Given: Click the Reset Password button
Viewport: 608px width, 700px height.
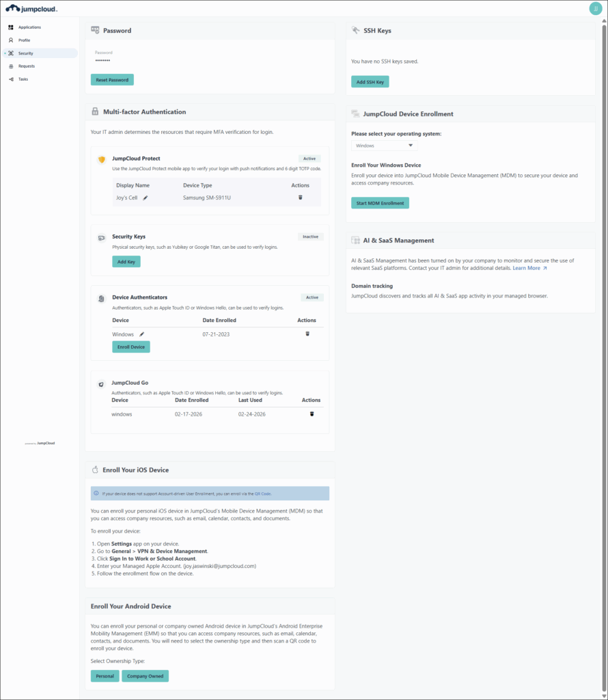Looking at the screenshot, I should pyautogui.click(x=112, y=80).
